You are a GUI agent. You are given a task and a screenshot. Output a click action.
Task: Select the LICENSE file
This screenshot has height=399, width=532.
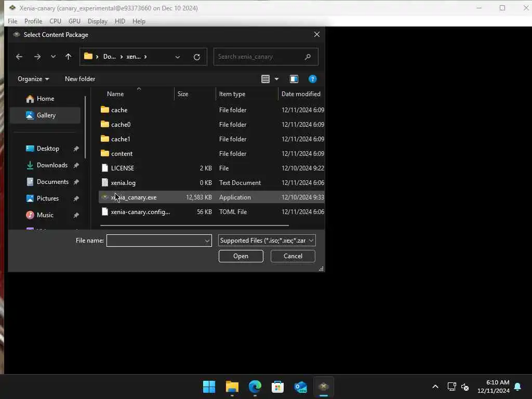[x=211, y=168]
